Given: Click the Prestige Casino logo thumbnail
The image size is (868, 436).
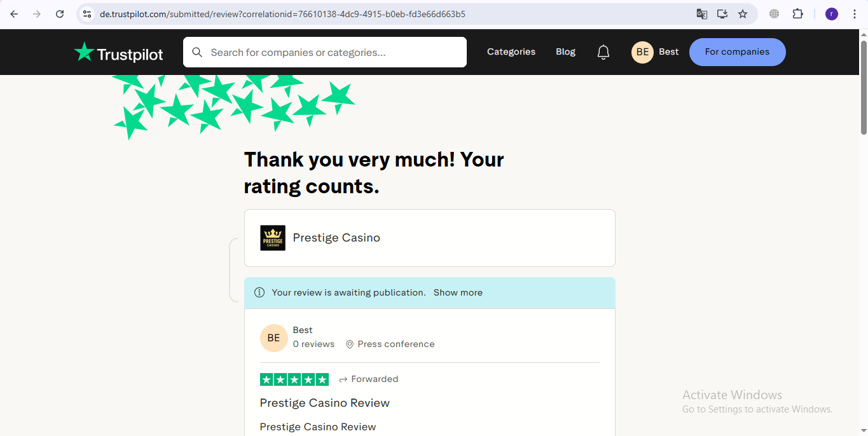Looking at the screenshot, I should click(x=273, y=238).
